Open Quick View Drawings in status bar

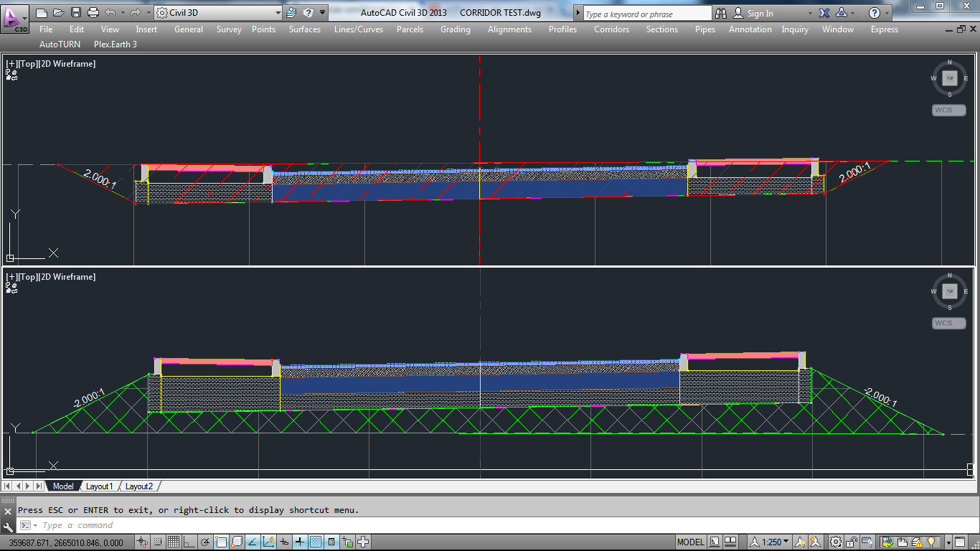[x=730, y=542]
